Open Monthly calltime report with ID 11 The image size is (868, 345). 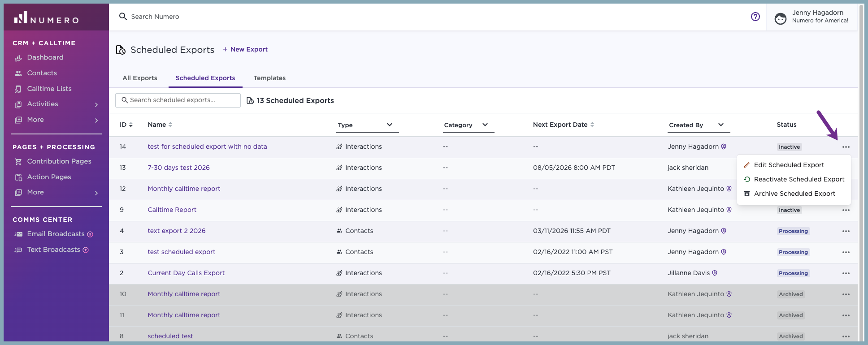pos(184,315)
